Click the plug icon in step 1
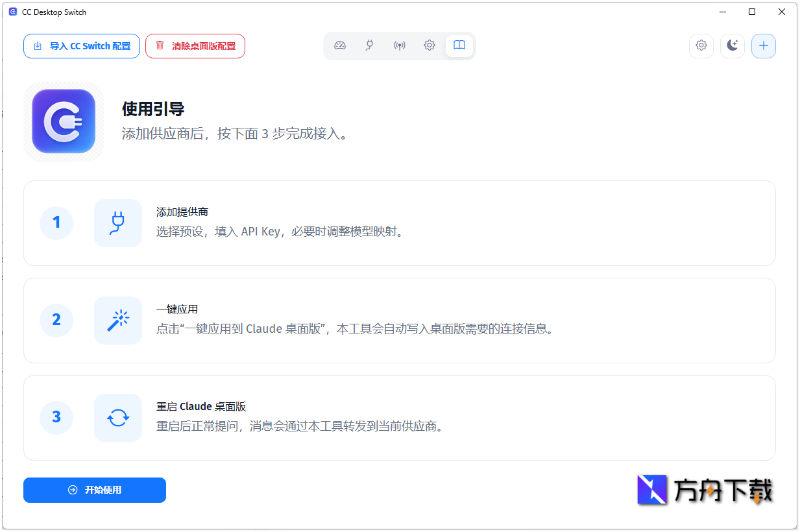The width and height of the screenshot is (800, 532). tap(118, 223)
